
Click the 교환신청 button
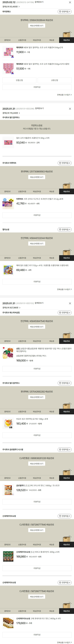click(x=55, y=80)
